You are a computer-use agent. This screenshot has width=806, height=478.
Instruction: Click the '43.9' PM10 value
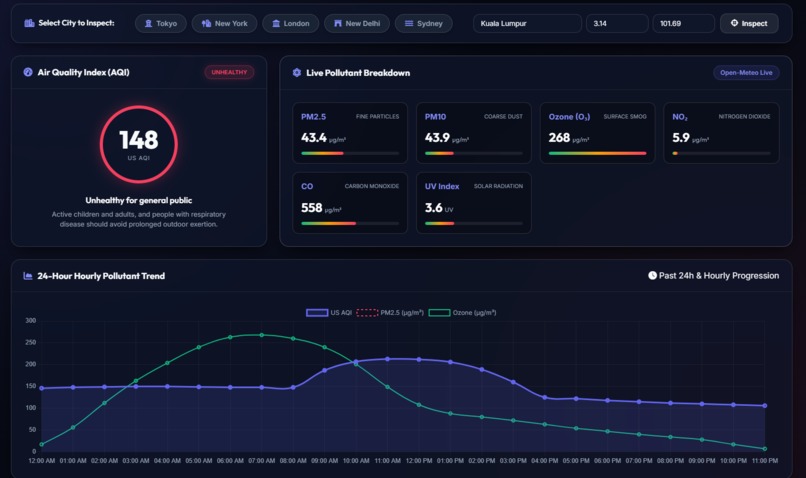coord(437,138)
